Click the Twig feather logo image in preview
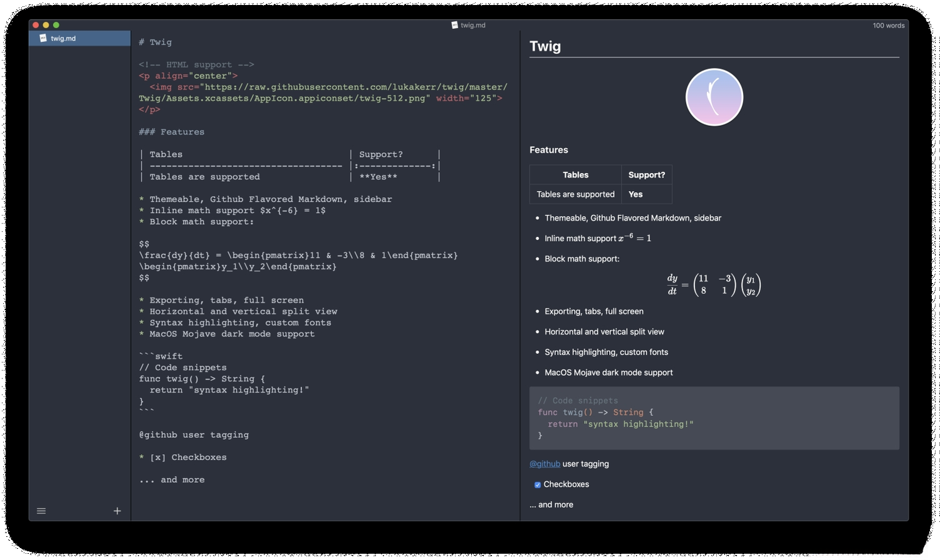This screenshot has width=940, height=560. (714, 97)
